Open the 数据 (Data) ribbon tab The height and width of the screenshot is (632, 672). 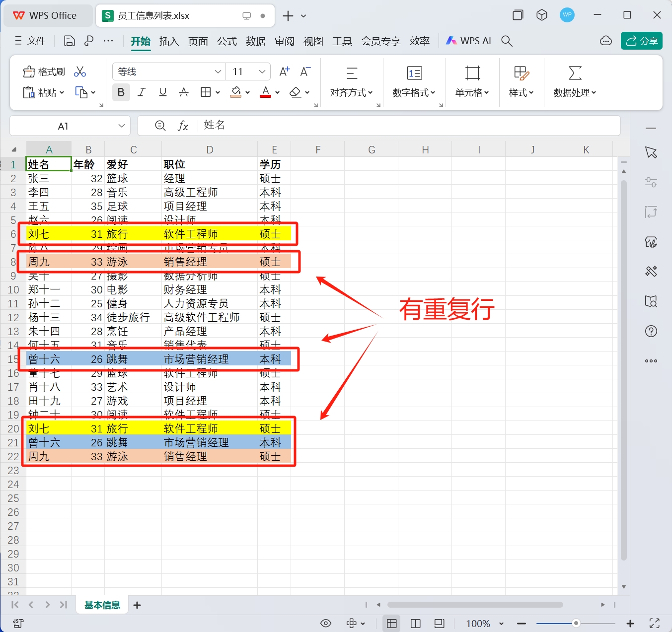coord(256,41)
